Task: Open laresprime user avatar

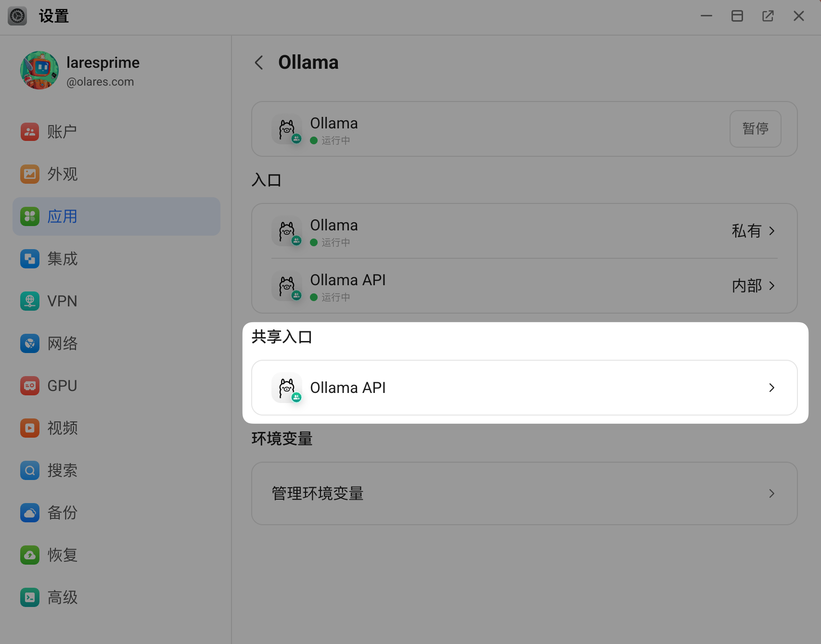Action: coord(39,70)
